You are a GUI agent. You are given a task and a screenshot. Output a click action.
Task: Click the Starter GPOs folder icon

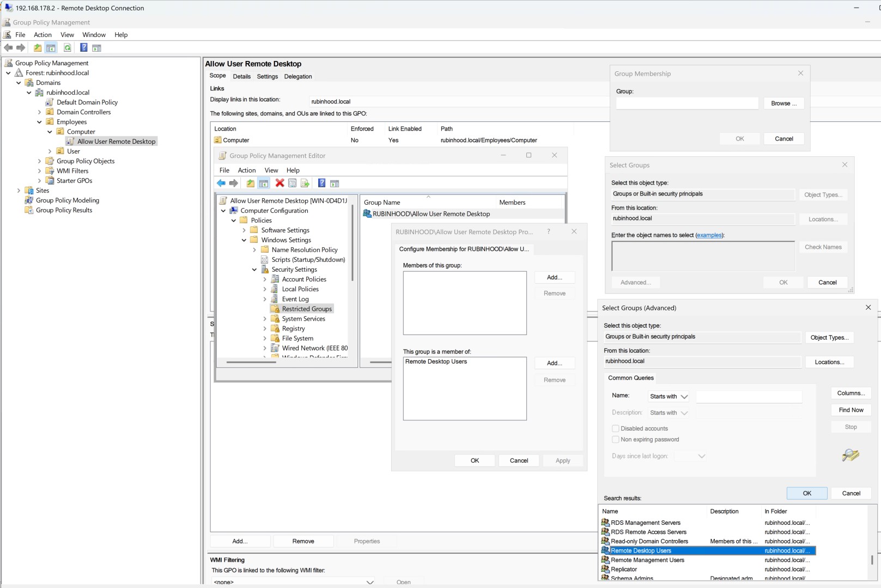[x=50, y=181]
